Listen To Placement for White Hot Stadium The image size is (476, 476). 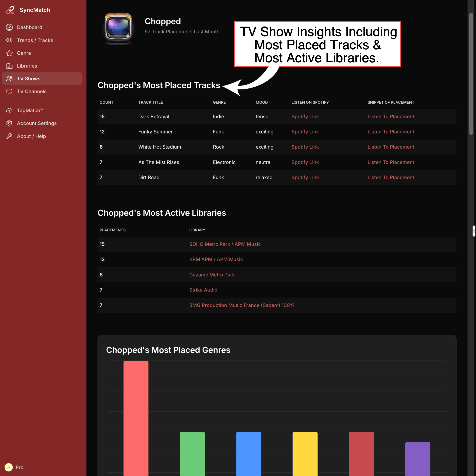(x=391, y=147)
